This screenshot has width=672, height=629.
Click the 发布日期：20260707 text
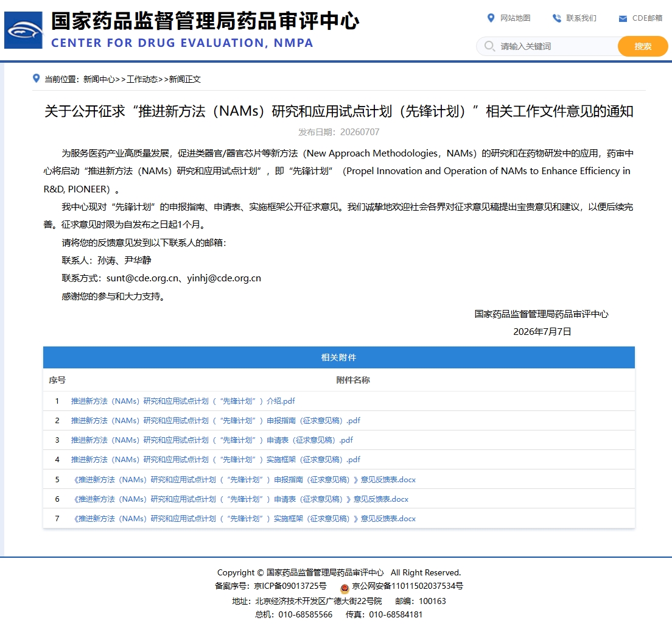tap(338, 132)
